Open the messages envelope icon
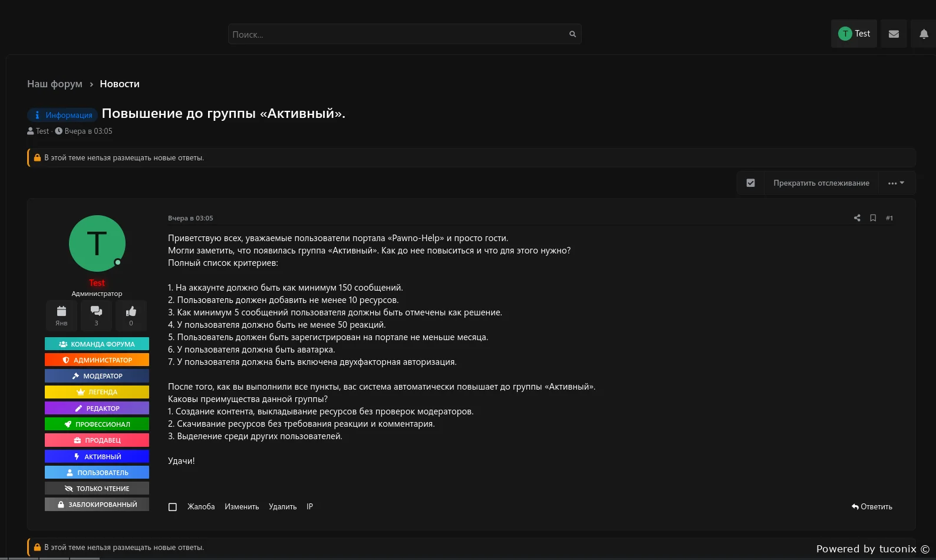 (x=894, y=34)
